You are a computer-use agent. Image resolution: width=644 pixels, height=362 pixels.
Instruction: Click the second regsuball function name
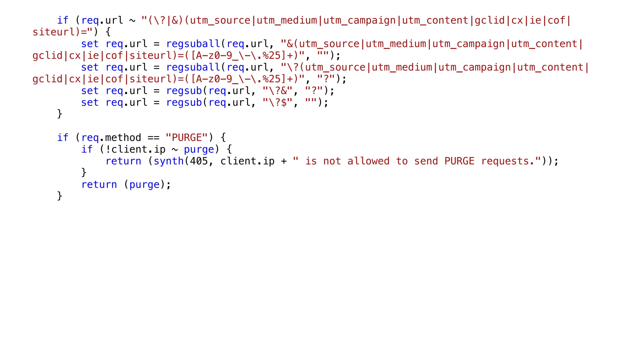[x=193, y=67]
